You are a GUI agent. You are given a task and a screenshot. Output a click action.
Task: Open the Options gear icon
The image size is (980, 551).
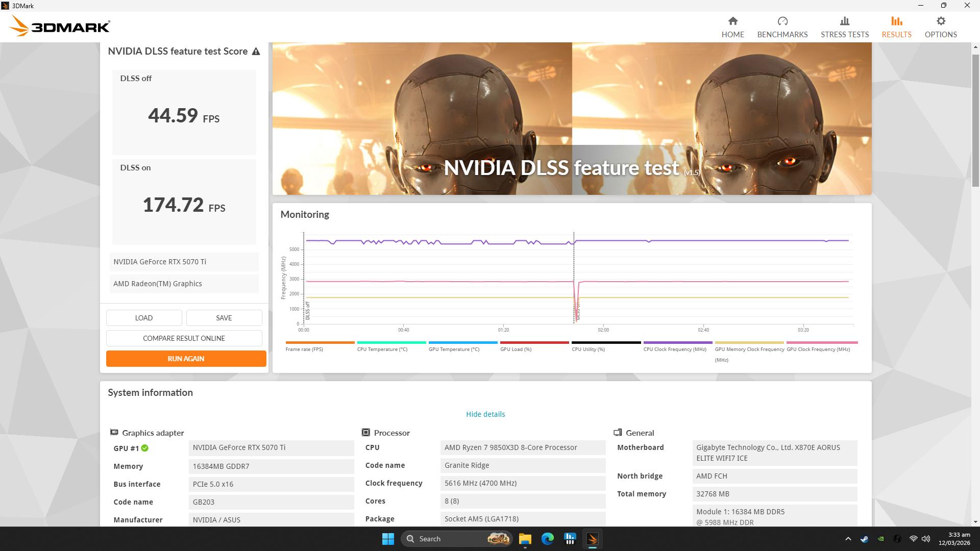[x=941, y=21]
